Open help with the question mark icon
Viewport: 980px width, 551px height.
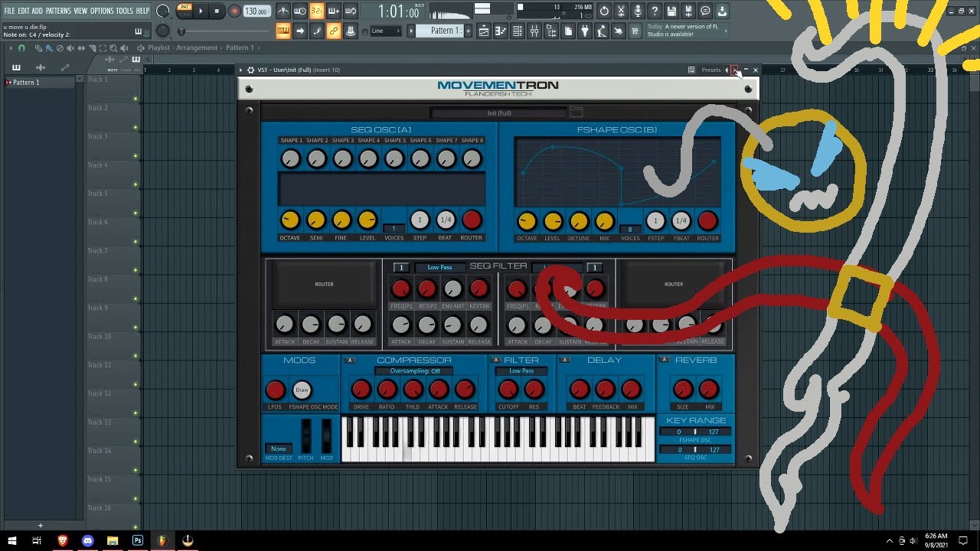[655, 11]
